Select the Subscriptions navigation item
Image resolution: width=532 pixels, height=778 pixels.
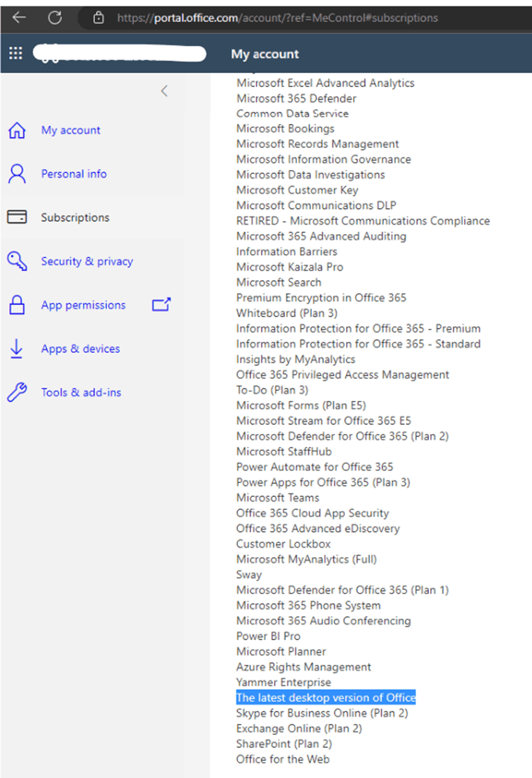coord(75,217)
